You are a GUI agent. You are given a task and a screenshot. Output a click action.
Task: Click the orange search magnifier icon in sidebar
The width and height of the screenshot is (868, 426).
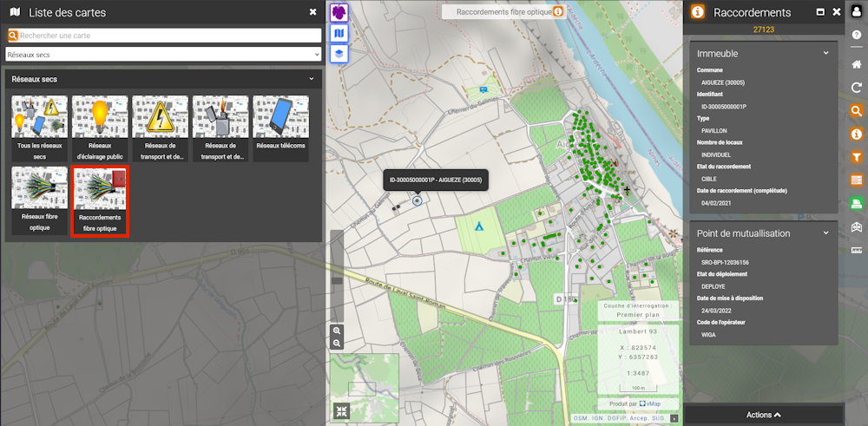856,111
